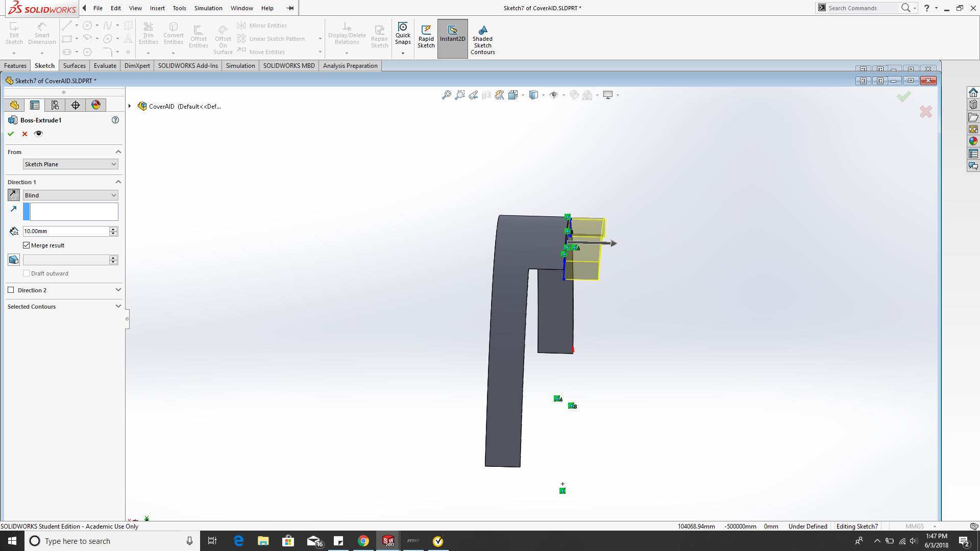The image size is (980, 551).
Task: Open the SOLIDWORKS Add-Ins tab
Action: [188, 66]
